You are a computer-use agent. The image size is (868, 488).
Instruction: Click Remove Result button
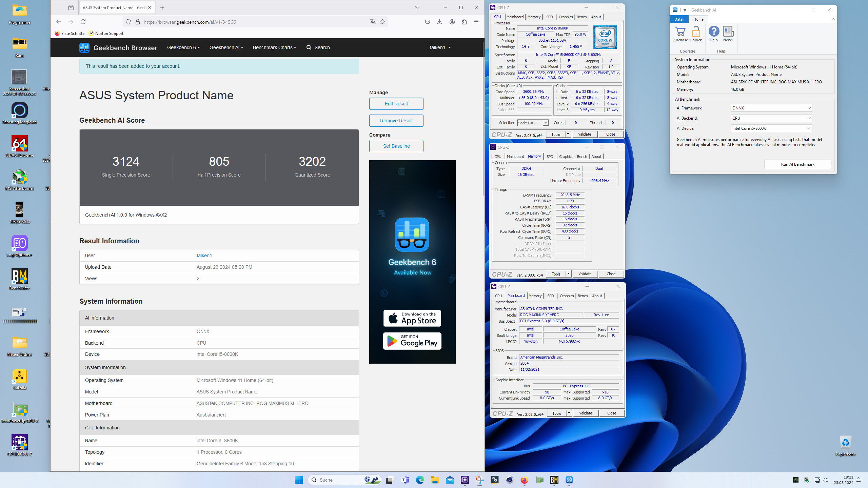click(396, 121)
